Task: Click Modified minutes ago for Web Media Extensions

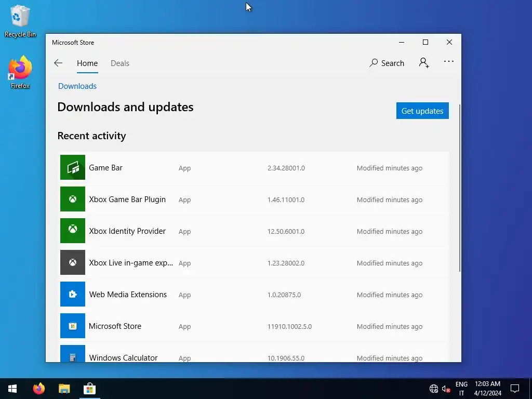Action: coord(390,295)
